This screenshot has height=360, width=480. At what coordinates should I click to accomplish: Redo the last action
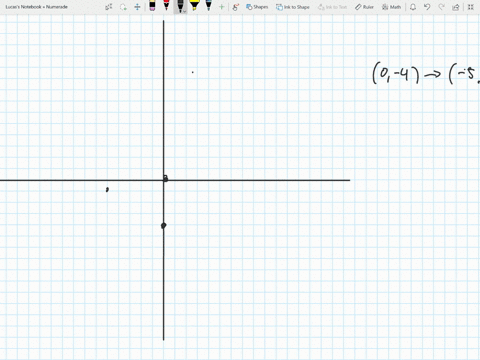[441, 7]
